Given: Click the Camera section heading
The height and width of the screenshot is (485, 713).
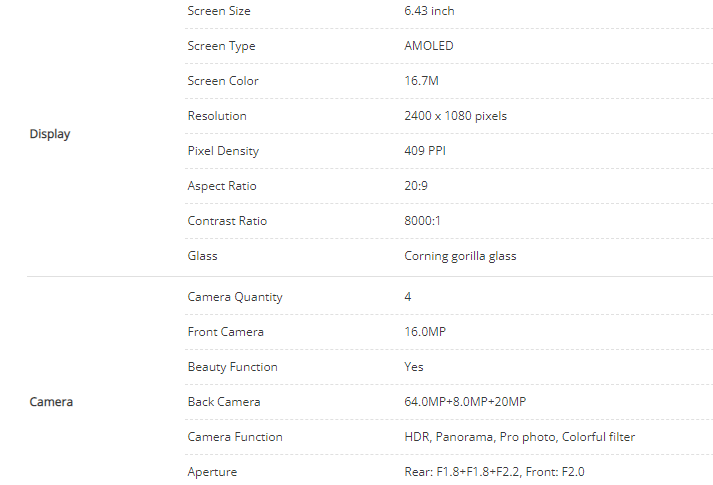Looking at the screenshot, I should pyautogui.click(x=51, y=402).
